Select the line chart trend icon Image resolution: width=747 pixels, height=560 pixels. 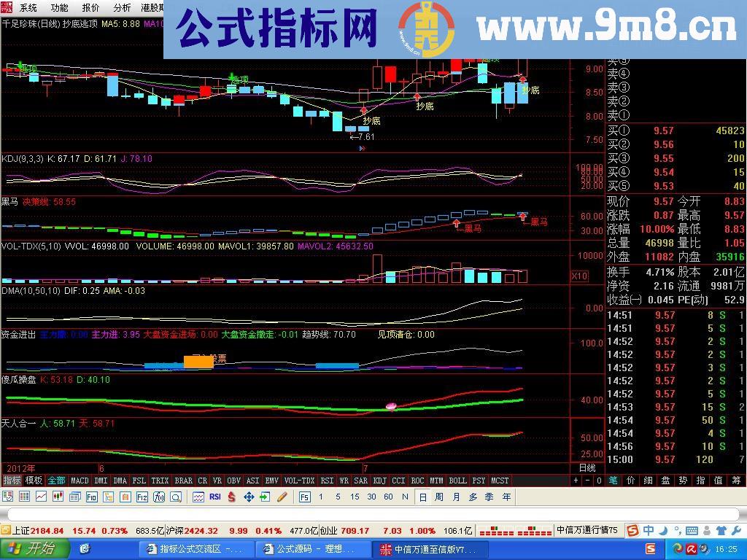pyautogui.click(x=42, y=497)
